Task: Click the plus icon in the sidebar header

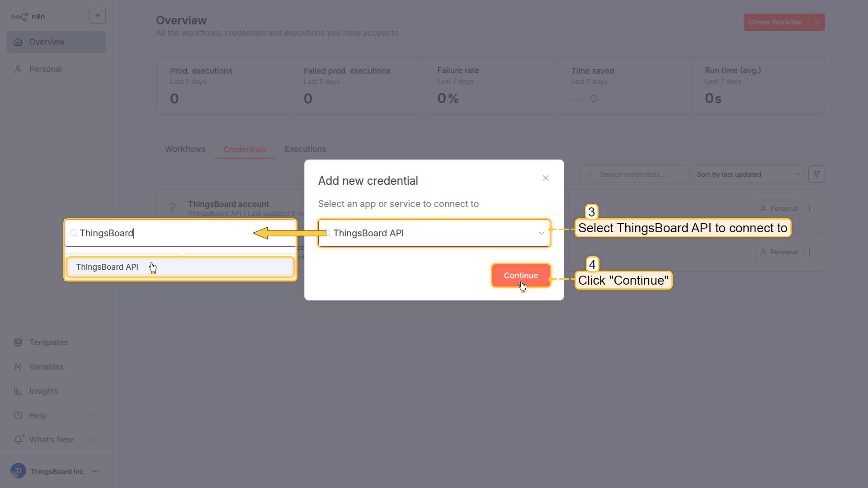Action: click(x=97, y=15)
